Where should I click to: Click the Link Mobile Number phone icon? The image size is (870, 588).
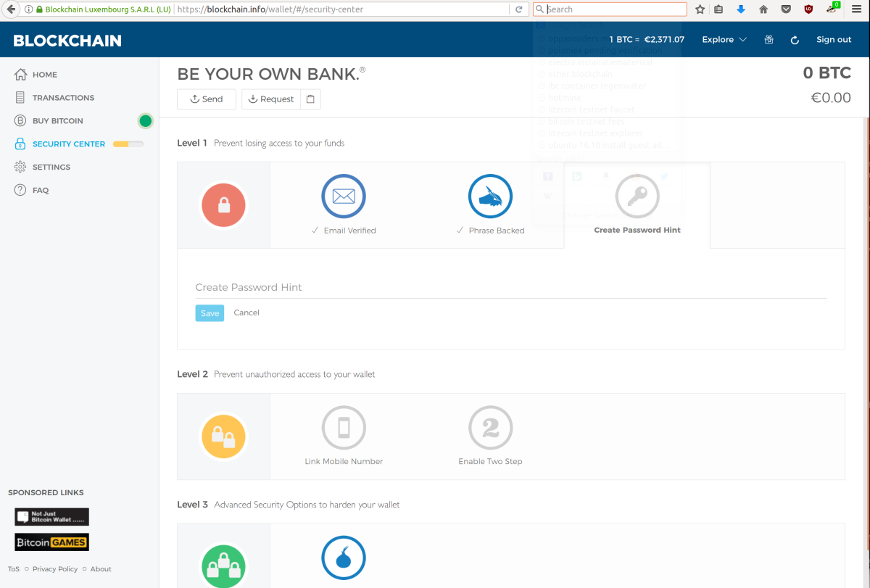tap(344, 428)
